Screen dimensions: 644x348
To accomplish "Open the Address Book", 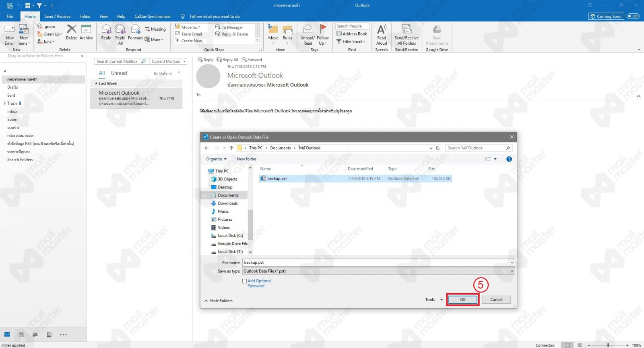I will coord(352,34).
